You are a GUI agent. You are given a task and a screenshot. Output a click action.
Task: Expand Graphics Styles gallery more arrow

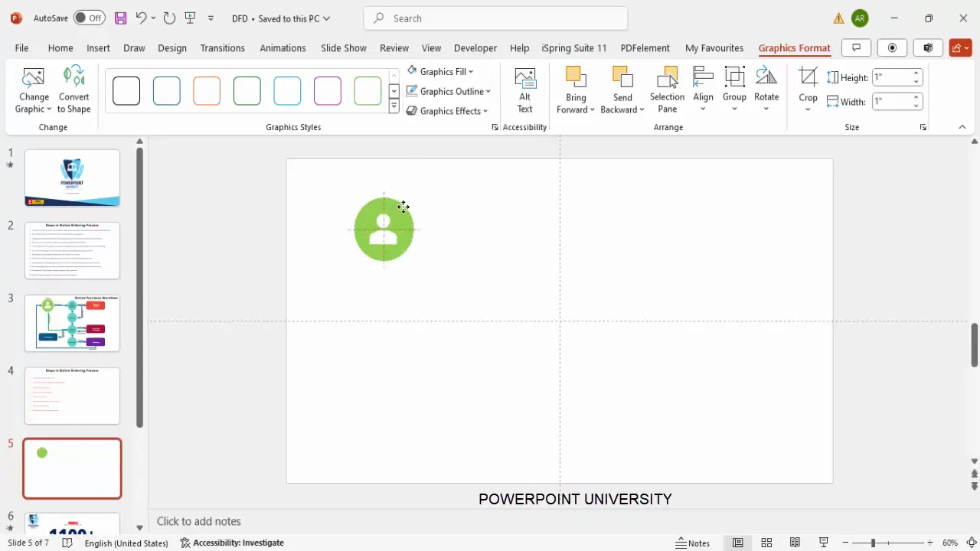[394, 107]
